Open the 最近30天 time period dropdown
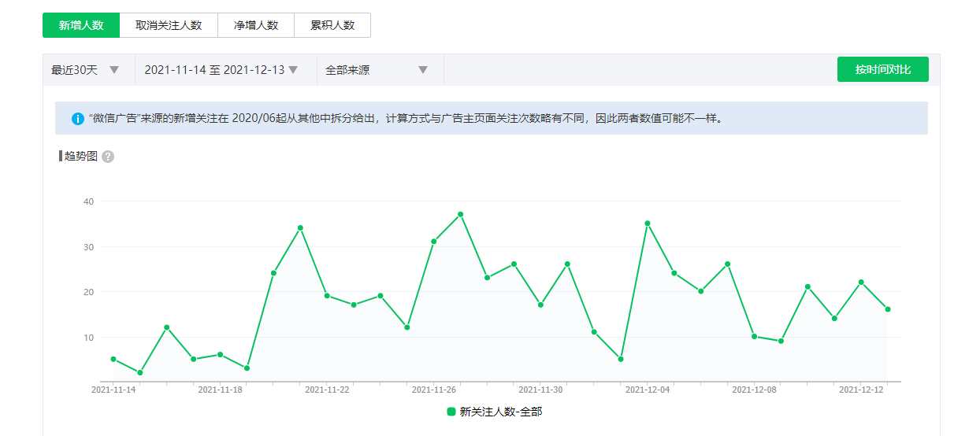 click(75, 70)
